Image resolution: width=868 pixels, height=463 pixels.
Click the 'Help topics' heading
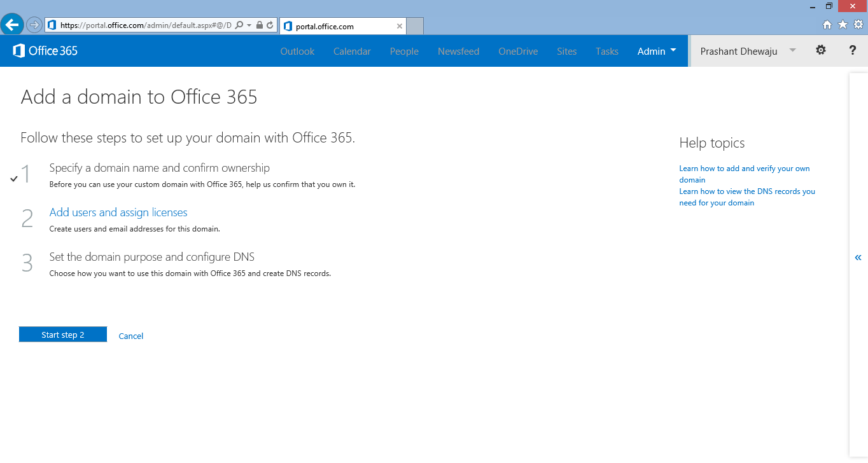pos(712,143)
